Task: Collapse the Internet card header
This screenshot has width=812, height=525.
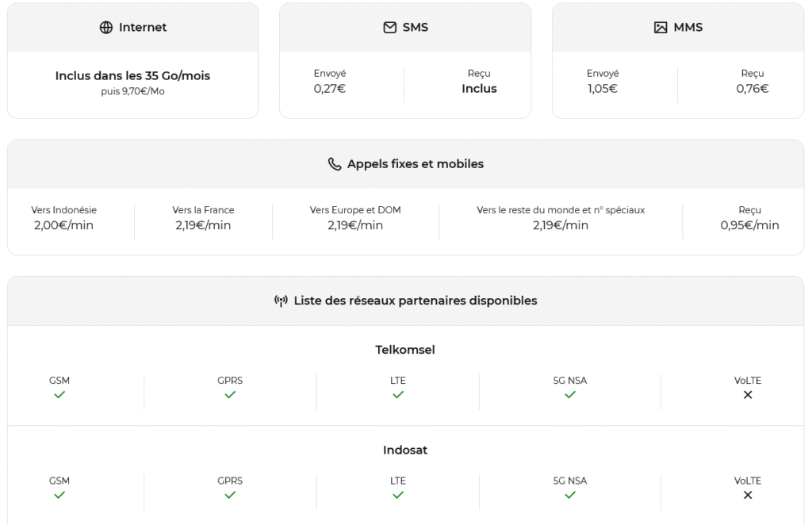Action: (x=132, y=26)
